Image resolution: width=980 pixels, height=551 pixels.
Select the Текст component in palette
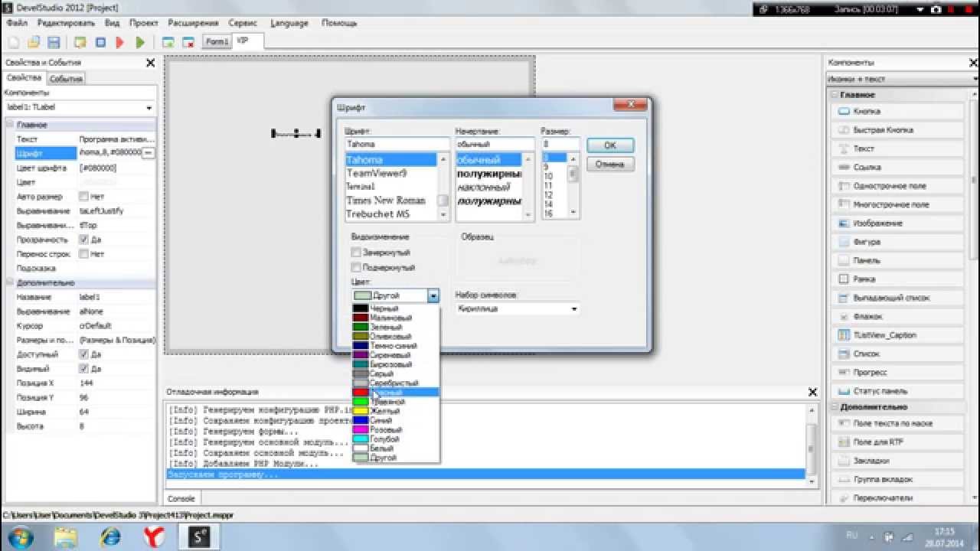897,148
